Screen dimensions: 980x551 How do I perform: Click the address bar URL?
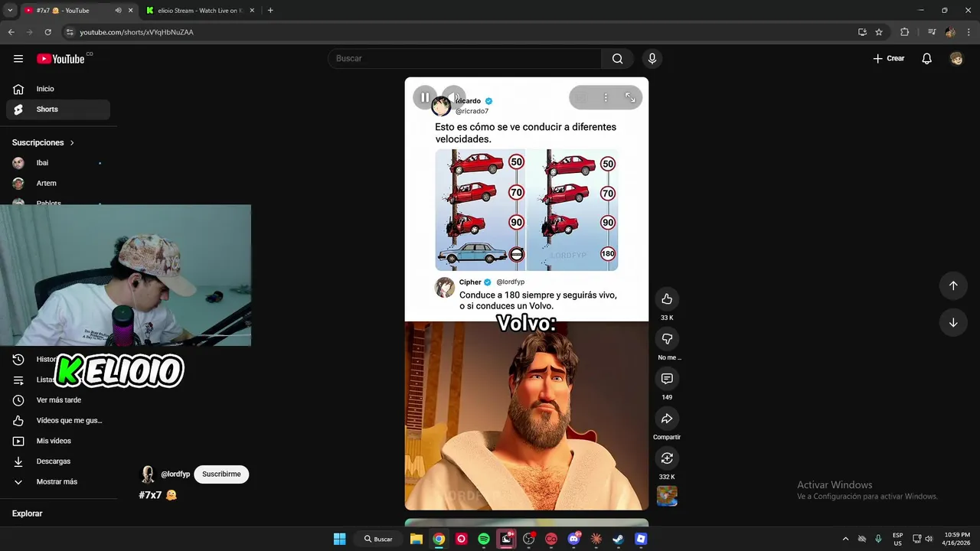(x=137, y=32)
